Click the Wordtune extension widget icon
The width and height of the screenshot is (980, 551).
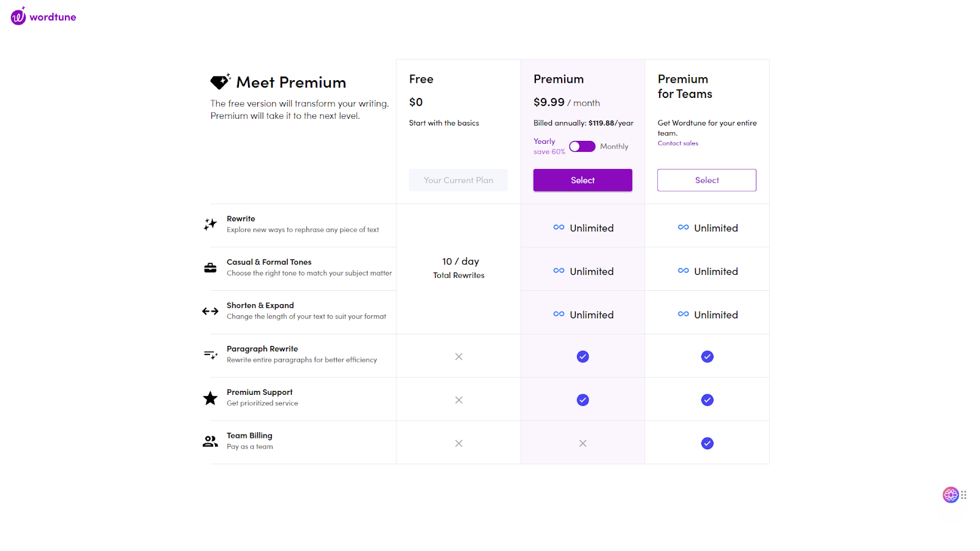coord(950,495)
